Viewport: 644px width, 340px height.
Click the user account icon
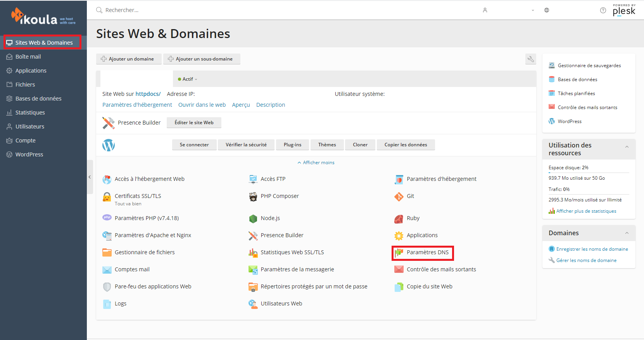point(485,10)
